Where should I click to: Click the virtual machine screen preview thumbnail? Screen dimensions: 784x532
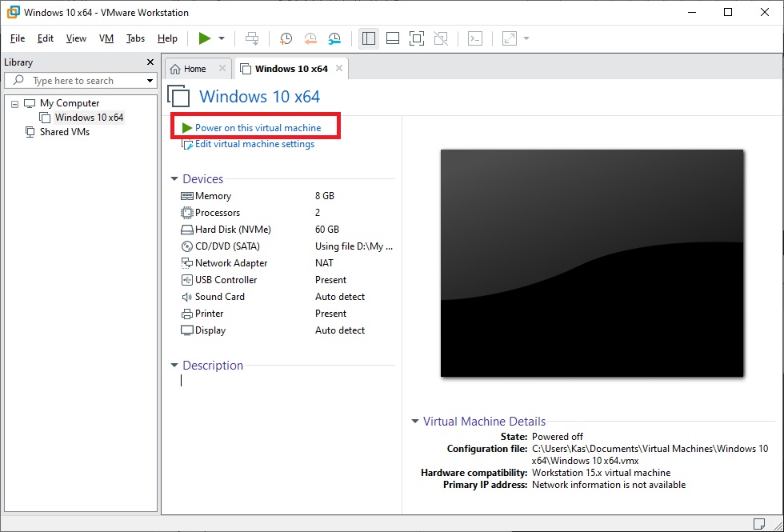pos(592,263)
